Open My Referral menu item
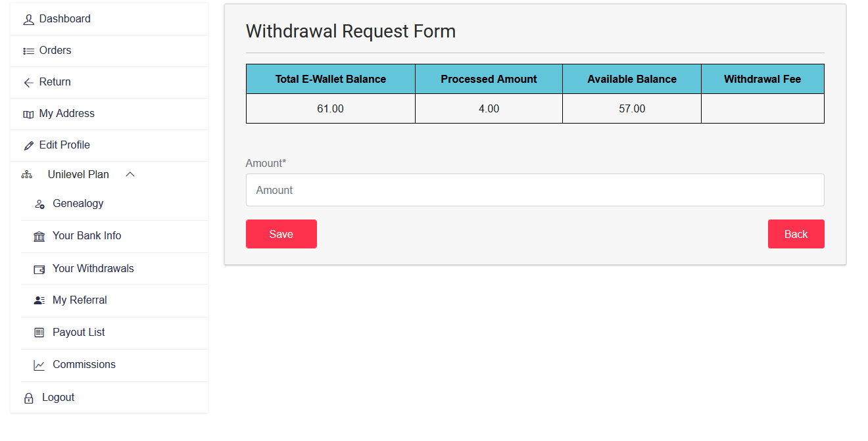 (80, 300)
